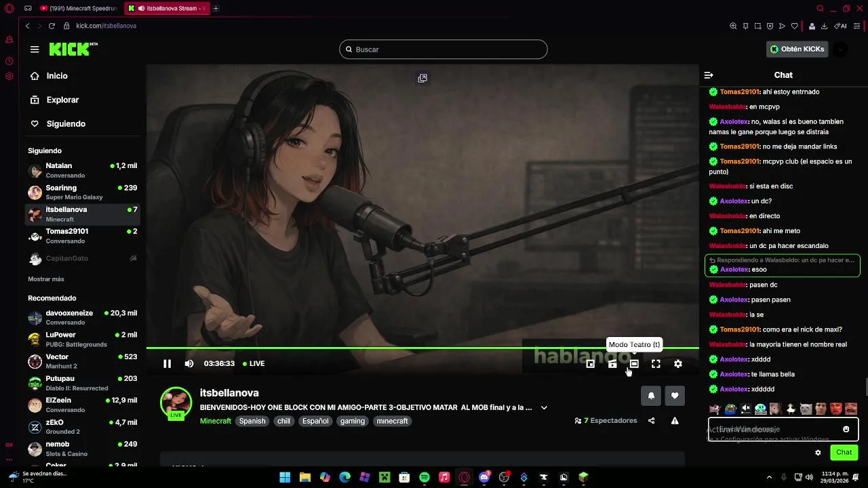Screen dimensions: 868x488
Task: Select the gaming tag
Action: [353, 421]
